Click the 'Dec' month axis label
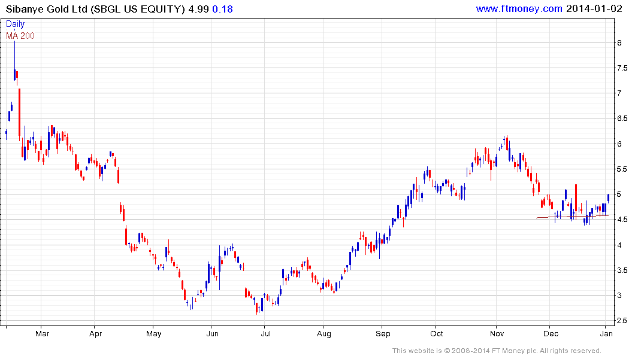644x359 pixels. [551, 333]
